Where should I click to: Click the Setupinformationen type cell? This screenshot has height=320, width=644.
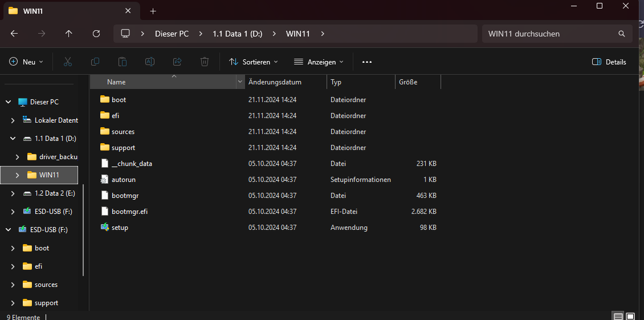361,179
